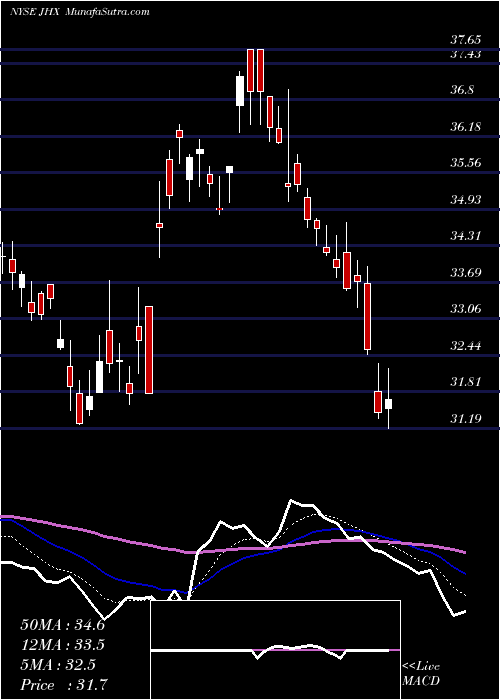500x700 pixels.
Task: Click inside the MACD inset chart
Action: pyautogui.click(x=275, y=650)
